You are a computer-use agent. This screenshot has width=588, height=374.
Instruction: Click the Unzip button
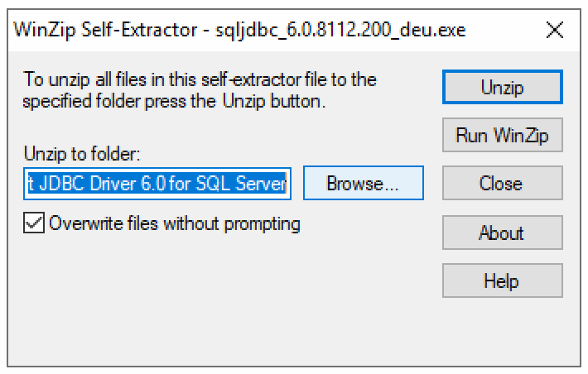tap(502, 86)
